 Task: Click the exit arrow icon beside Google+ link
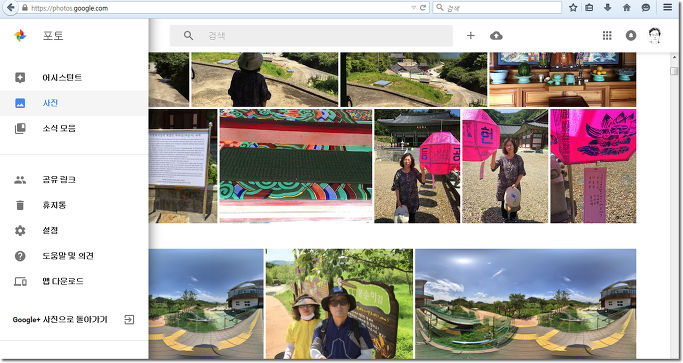[129, 320]
